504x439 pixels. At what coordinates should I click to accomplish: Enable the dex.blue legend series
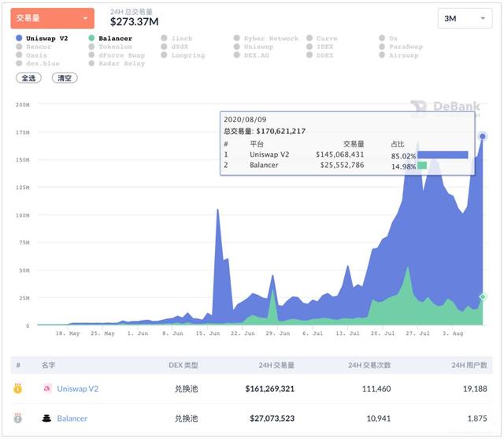pos(38,63)
